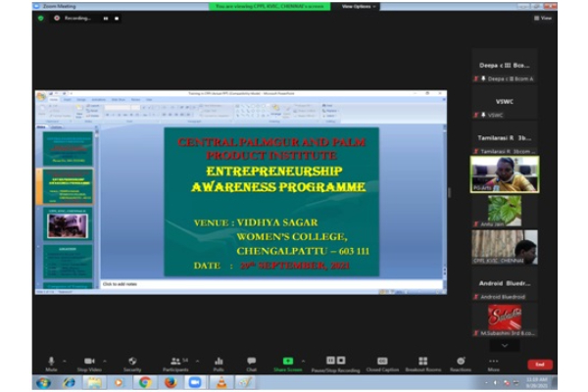Click the green Share Screen icon
Image resolution: width=588 pixels, height=392 pixels.
pos(288,362)
